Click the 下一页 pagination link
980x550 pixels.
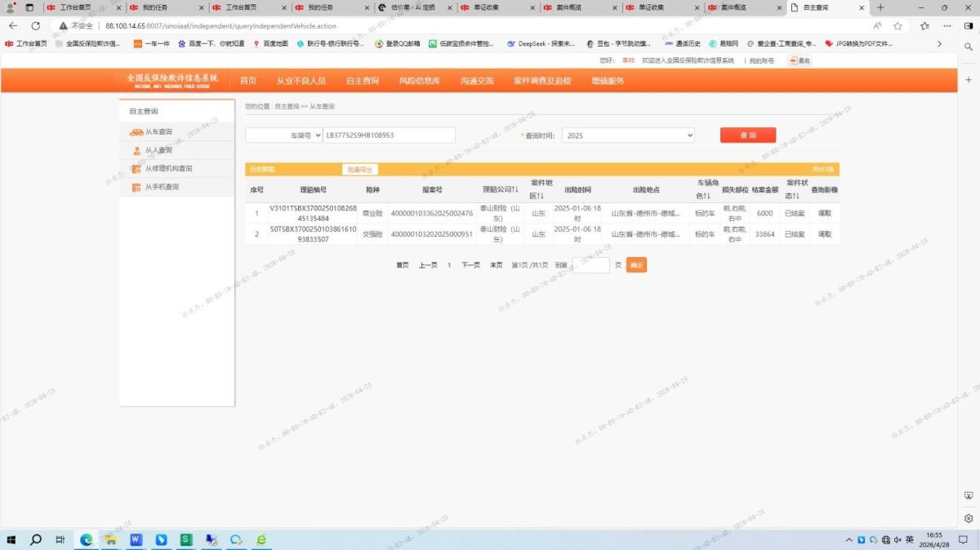coord(470,265)
